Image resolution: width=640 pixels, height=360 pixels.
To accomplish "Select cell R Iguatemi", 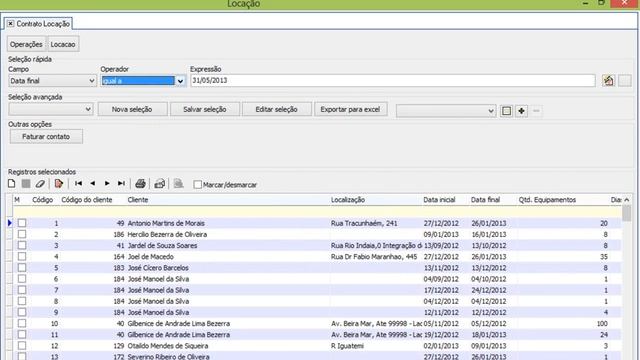I will point(347,346).
